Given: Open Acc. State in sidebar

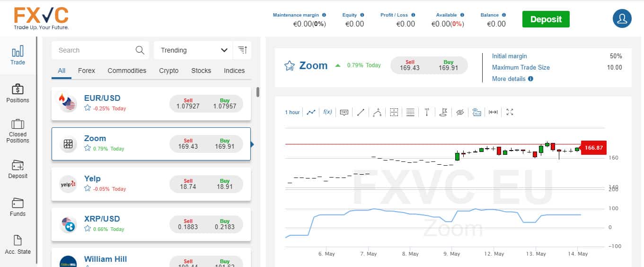Looking at the screenshot, I should (x=18, y=245).
